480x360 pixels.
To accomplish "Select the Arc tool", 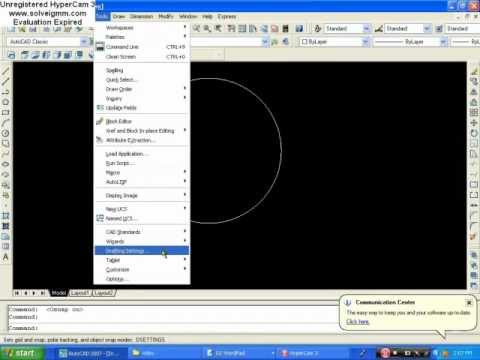I will click(5, 123).
